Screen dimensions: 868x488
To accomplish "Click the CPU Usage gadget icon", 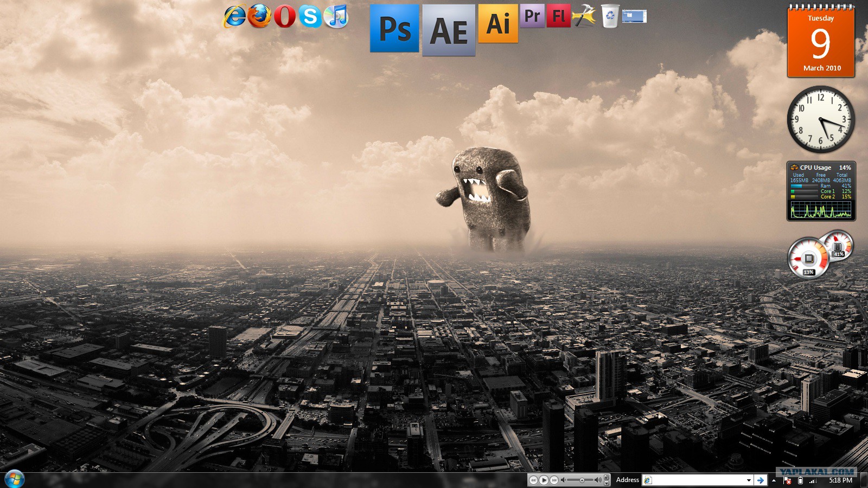I will click(x=794, y=168).
